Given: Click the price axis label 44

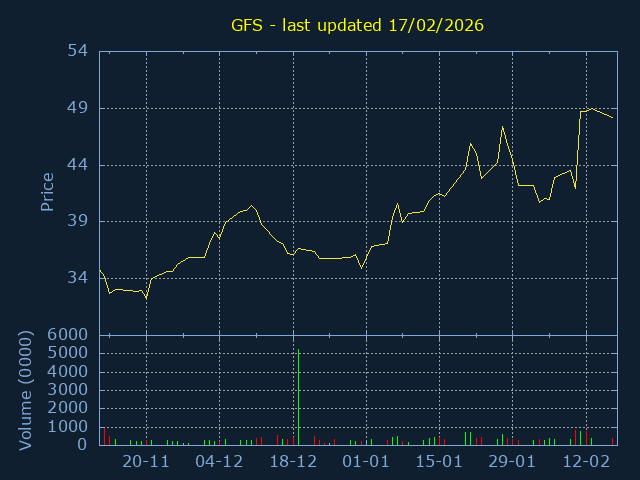Looking at the screenshot, I should pos(78,165).
